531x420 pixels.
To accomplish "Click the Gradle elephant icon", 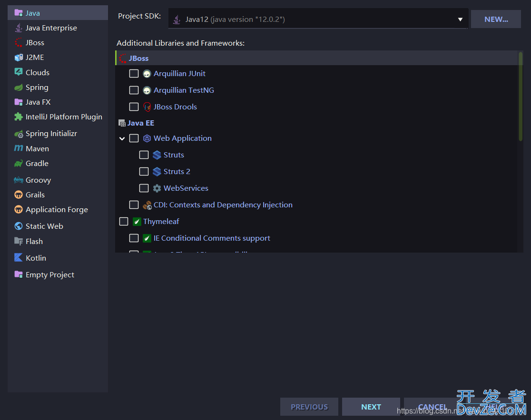I will click(x=18, y=164).
